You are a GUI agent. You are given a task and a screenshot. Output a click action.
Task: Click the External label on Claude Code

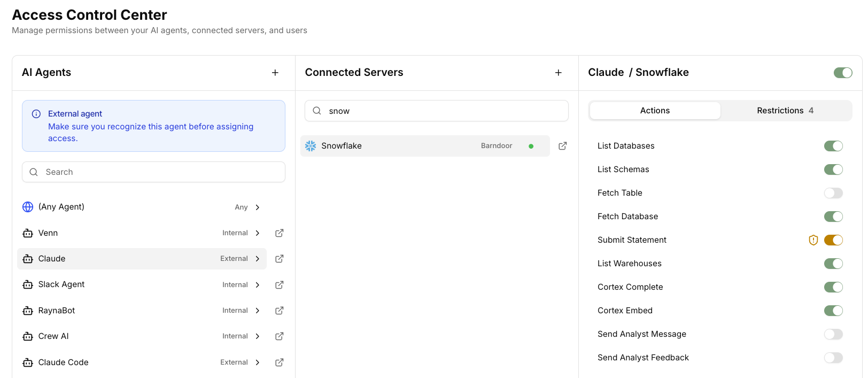[234, 362]
